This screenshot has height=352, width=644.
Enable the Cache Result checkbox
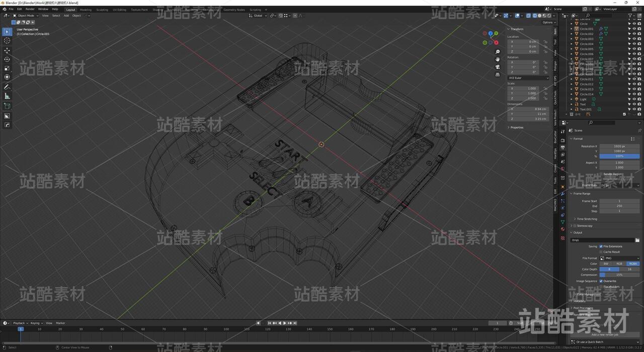pos(601,252)
